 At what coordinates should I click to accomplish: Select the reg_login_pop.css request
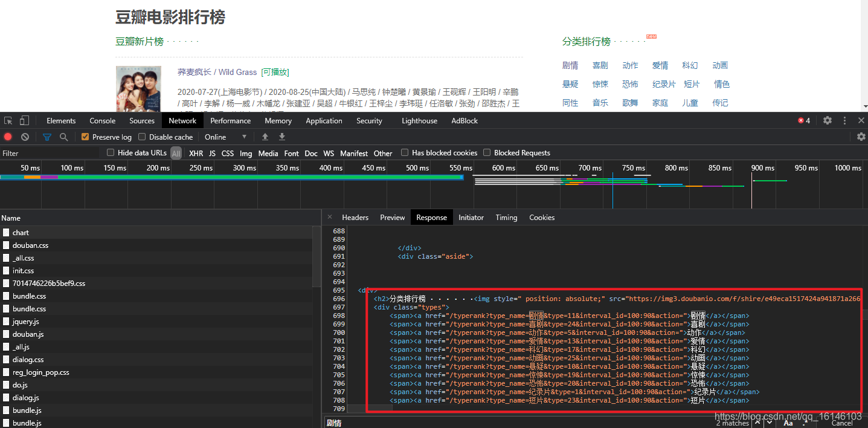(156, 372)
